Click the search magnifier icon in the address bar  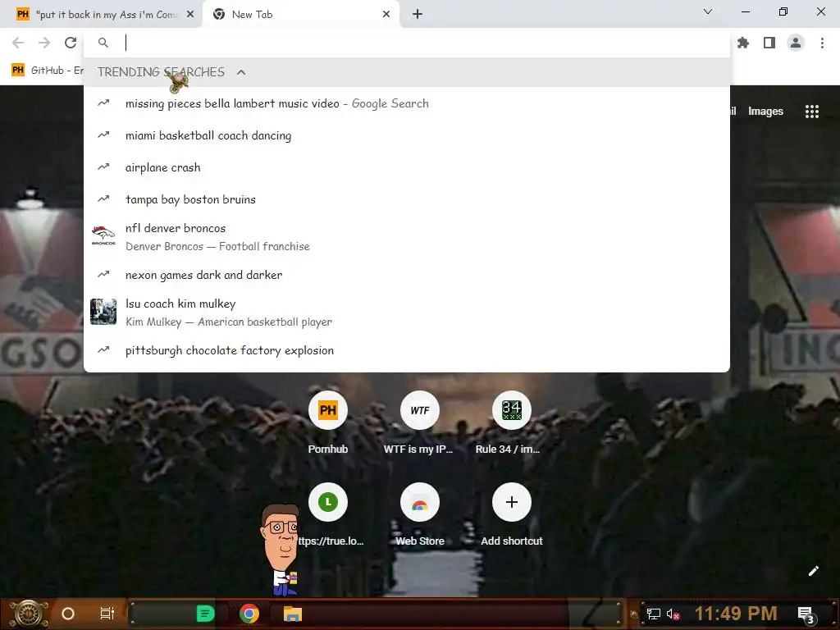(x=103, y=43)
